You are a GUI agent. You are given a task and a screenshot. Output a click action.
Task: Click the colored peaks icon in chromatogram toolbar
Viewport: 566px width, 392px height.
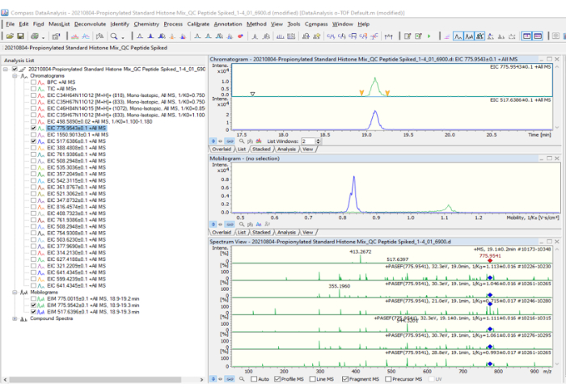[x=259, y=141]
